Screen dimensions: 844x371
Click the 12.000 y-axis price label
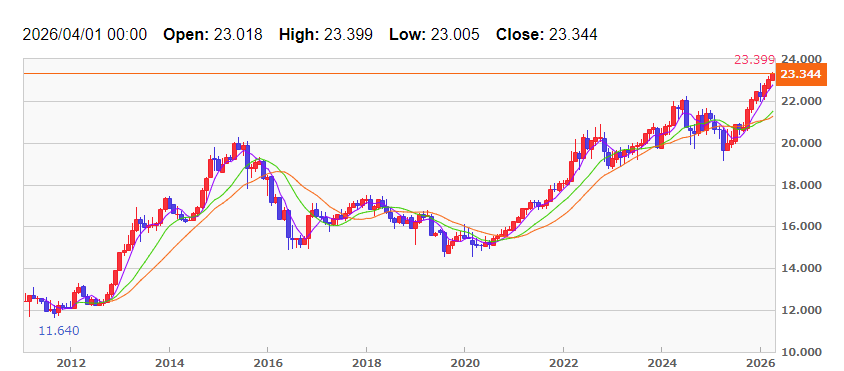(x=801, y=310)
